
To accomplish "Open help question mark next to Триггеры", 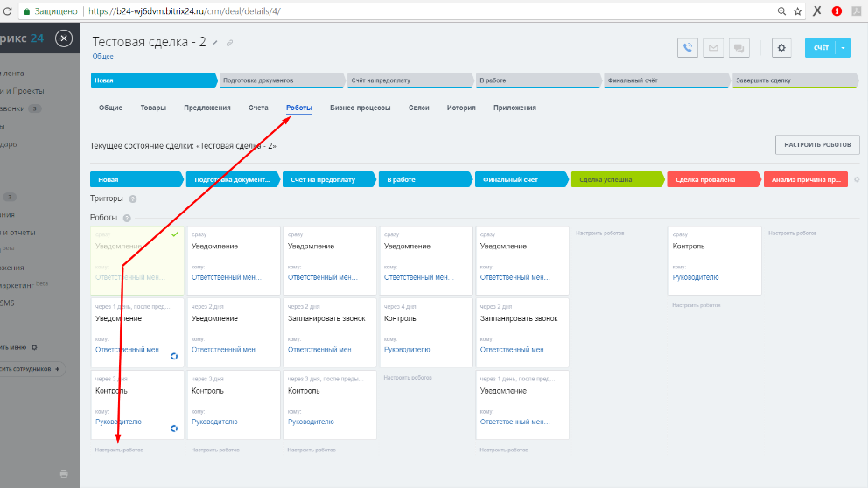I will tap(133, 199).
